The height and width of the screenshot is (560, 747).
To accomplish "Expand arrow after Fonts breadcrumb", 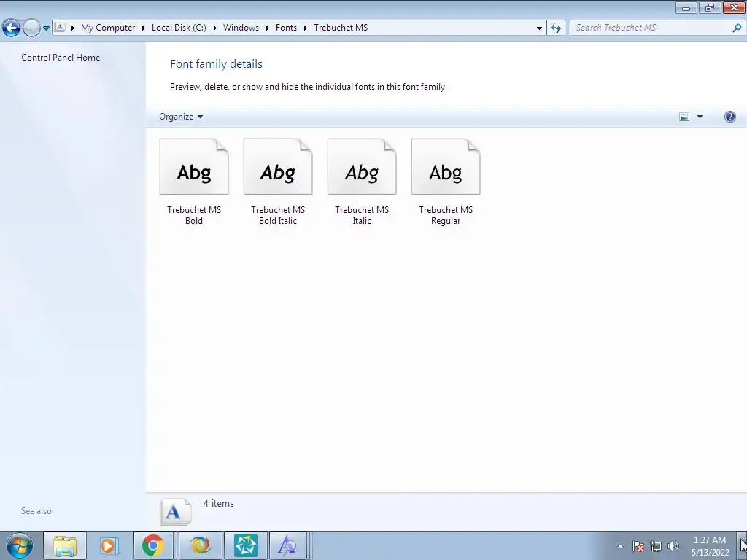I will pyautogui.click(x=306, y=28).
